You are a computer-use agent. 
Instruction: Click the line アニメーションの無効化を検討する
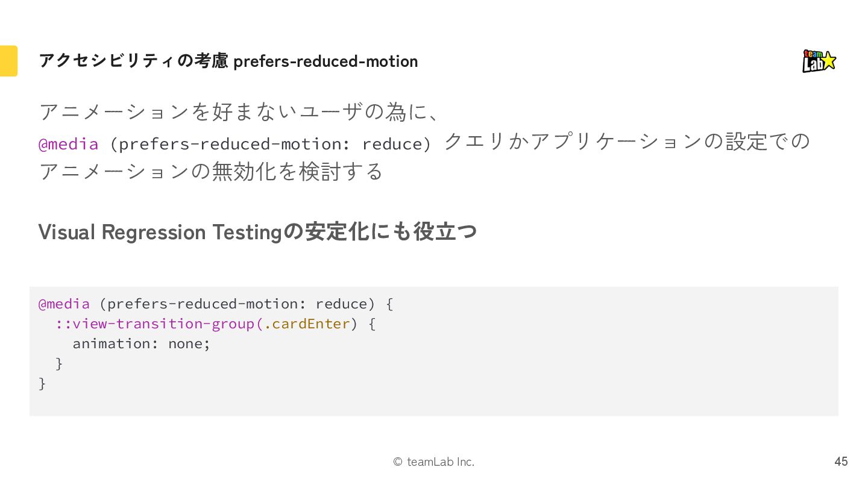click(x=211, y=172)
